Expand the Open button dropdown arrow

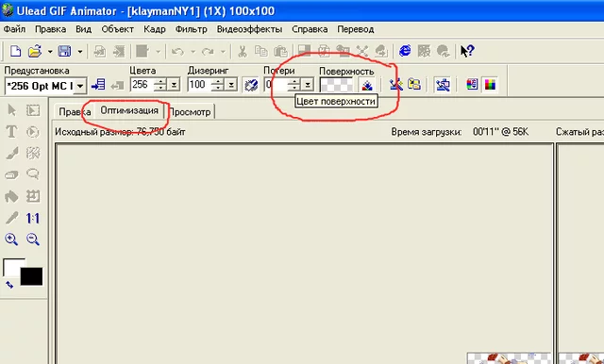pos(50,51)
